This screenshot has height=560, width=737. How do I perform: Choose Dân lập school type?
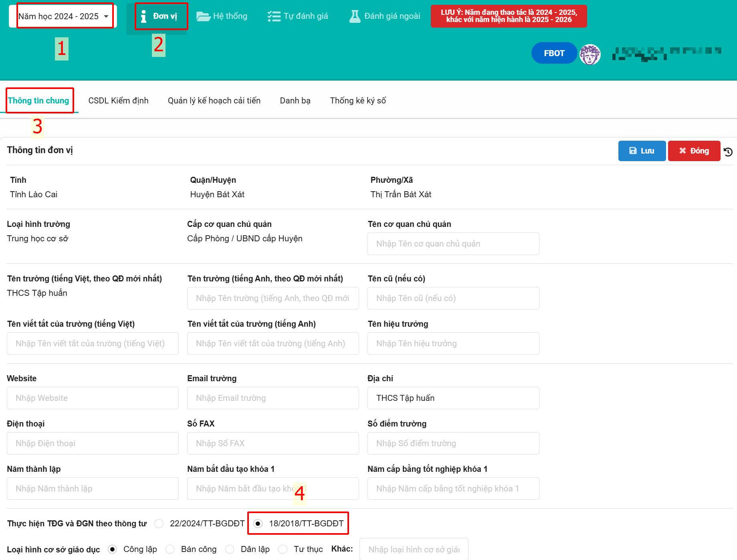click(x=230, y=549)
